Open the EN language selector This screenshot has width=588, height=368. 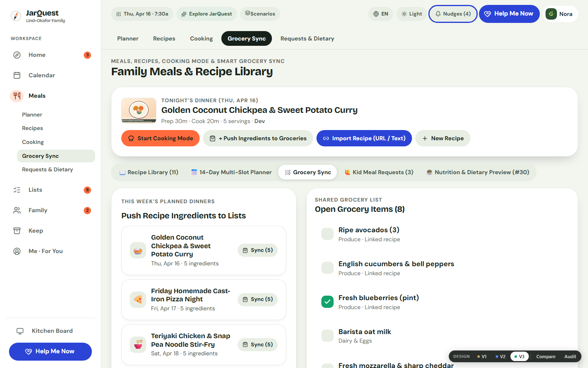[381, 14]
